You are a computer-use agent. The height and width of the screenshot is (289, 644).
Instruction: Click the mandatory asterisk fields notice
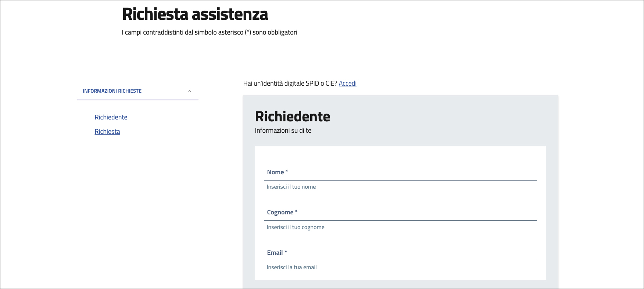pos(210,32)
